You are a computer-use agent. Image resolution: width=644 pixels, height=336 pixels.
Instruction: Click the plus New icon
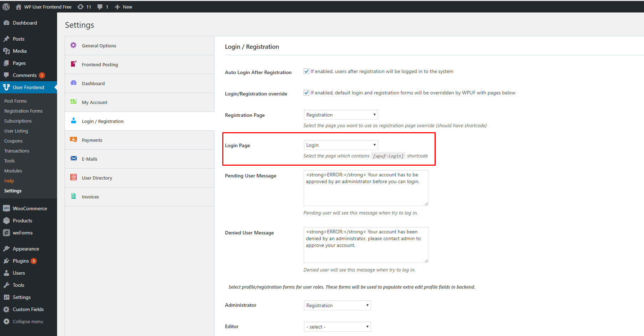(x=117, y=7)
